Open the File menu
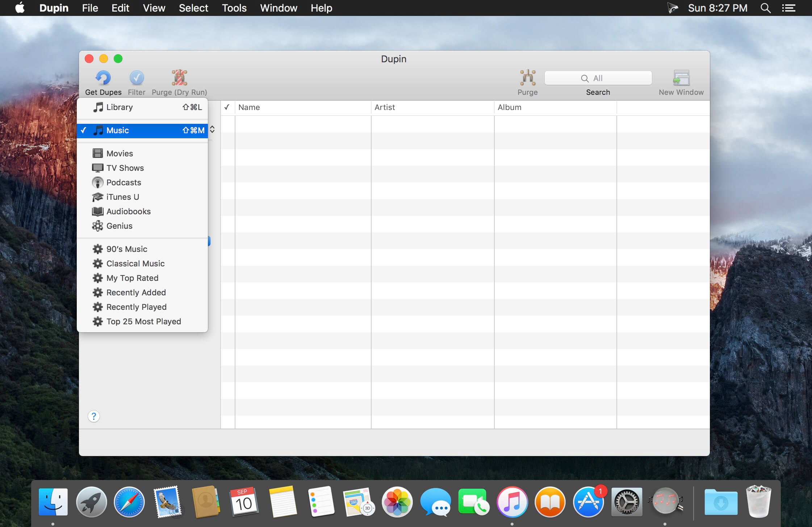The height and width of the screenshot is (527, 812). (90, 8)
